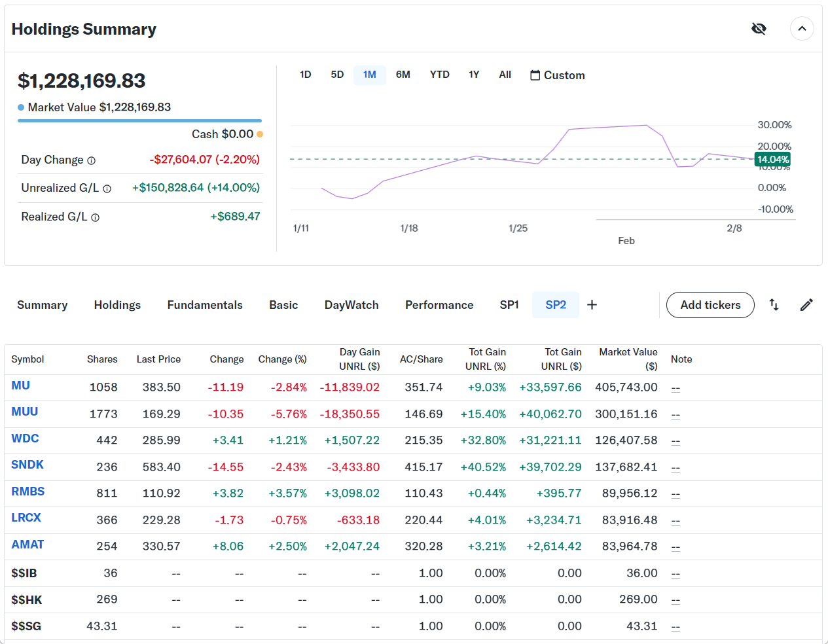Switch to the Fundamentals tab
Image resolution: width=828 pixels, height=644 pixels.
[x=205, y=305]
